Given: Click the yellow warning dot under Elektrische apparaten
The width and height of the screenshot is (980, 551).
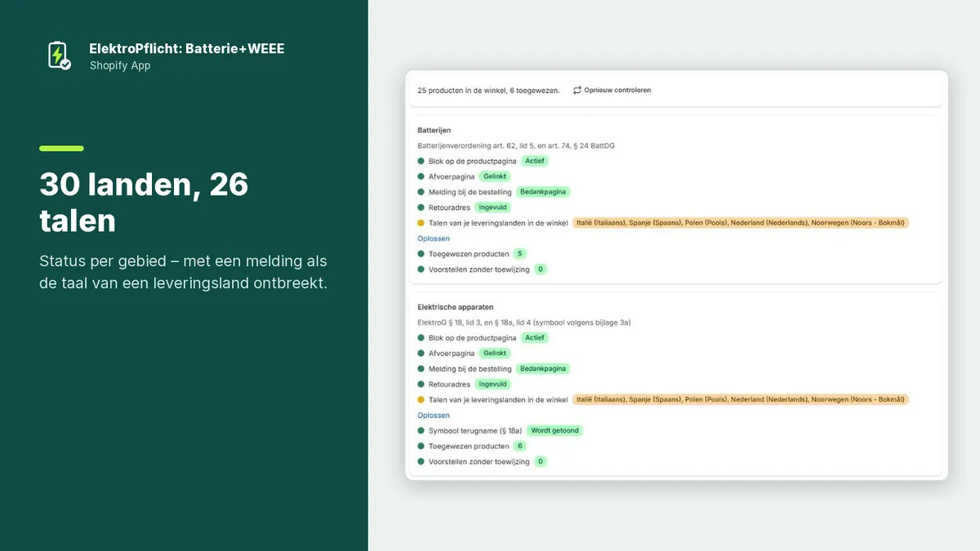Looking at the screenshot, I should (421, 400).
